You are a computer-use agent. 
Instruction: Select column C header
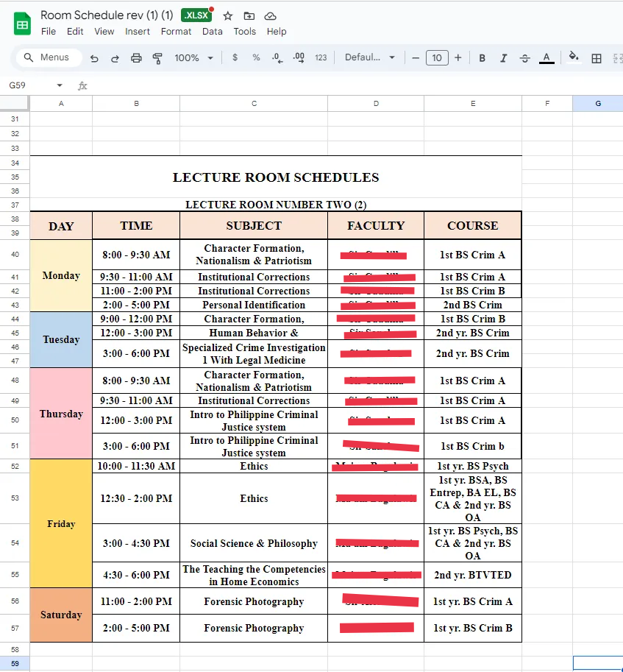pos(254,103)
